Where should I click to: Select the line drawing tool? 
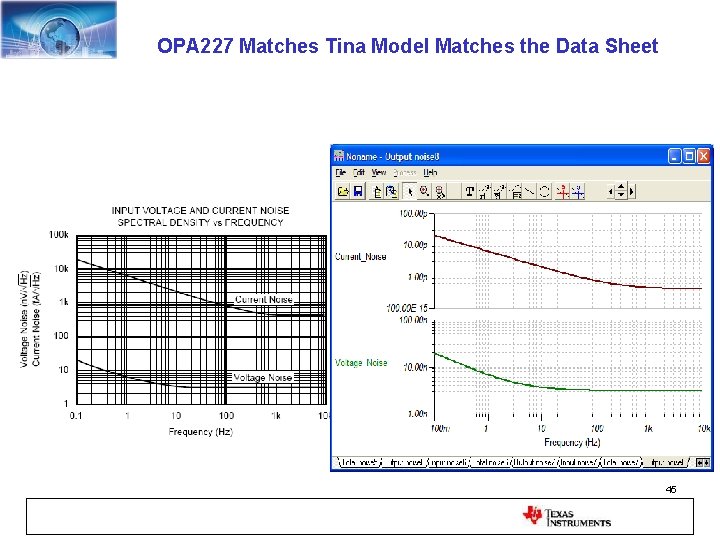(529, 191)
